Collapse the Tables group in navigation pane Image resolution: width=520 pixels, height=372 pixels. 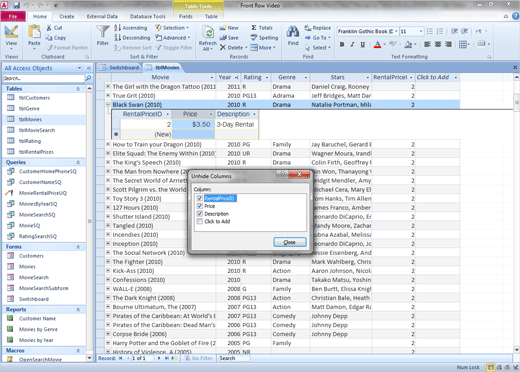pyautogui.click(x=78, y=89)
